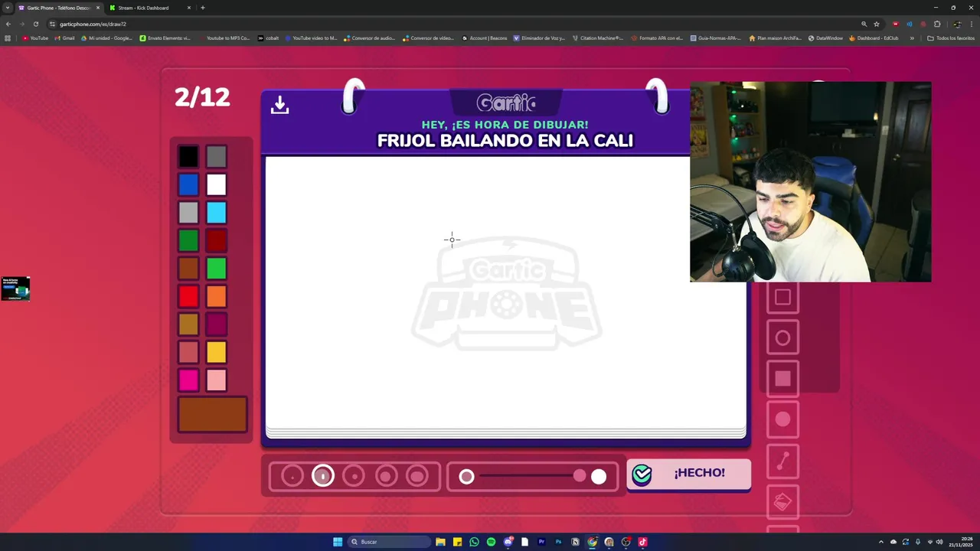Open Discord from the taskbar
The image size is (980, 551).
click(x=508, y=542)
